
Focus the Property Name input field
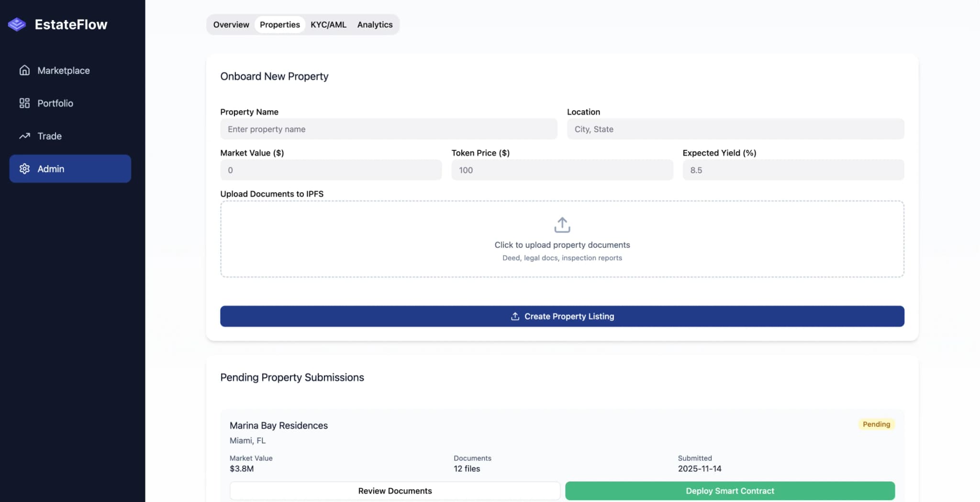tap(389, 129)
